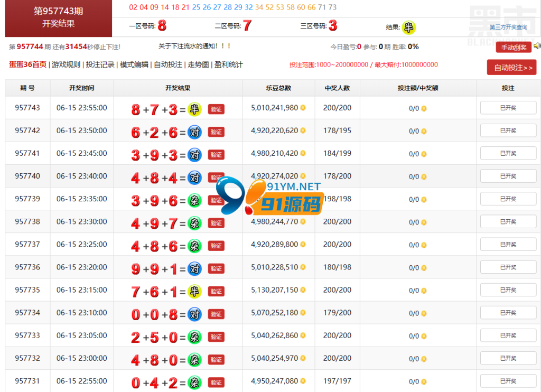Click the 开奖时间 column header

click(82, 88)
